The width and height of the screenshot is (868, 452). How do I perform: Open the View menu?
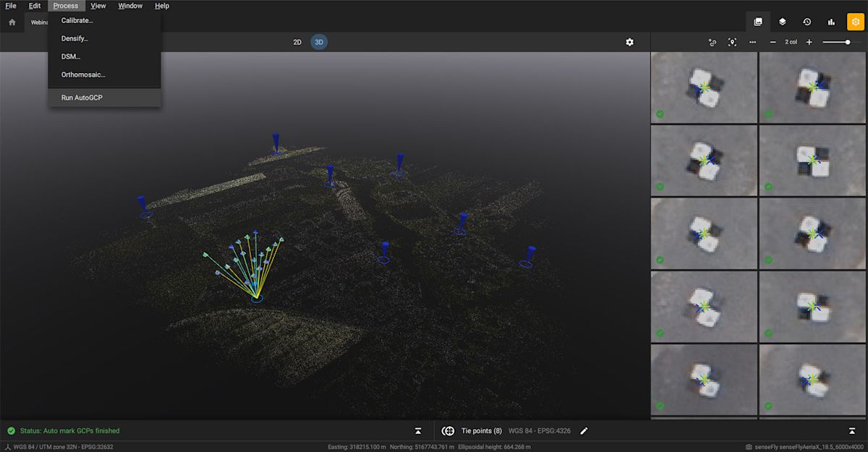pos(98,6)
